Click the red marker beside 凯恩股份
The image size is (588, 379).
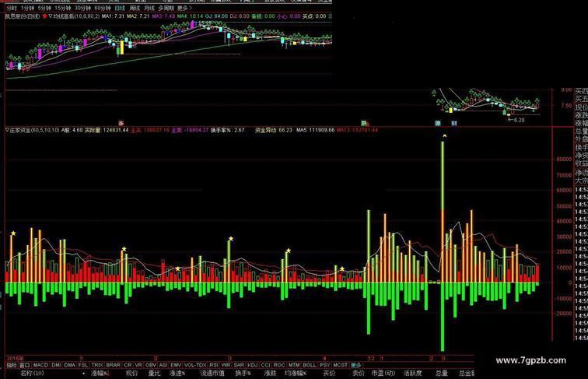(45, 16)
